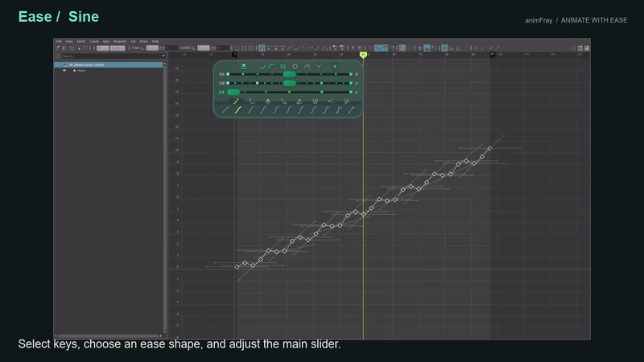644x362 pixels.
Task: Choose the first linear ease shape
Action: (x=225, y=110)
